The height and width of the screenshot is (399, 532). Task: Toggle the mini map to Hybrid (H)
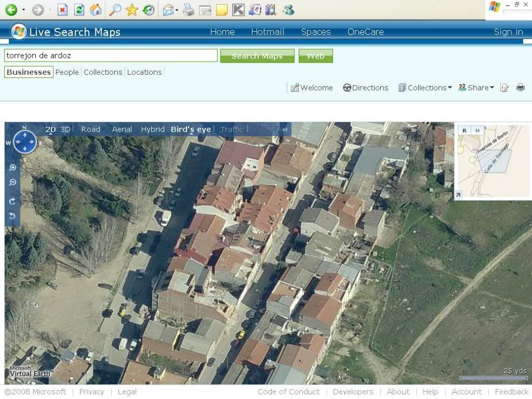point(477,131)
